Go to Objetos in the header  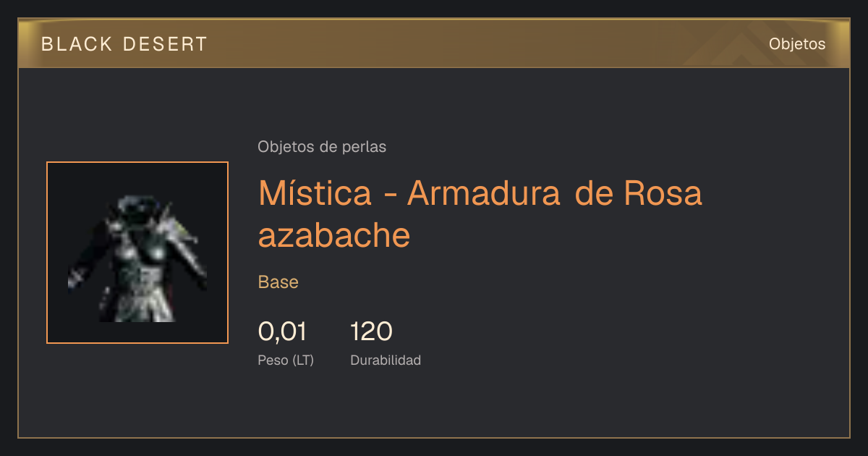click(797, 44)
